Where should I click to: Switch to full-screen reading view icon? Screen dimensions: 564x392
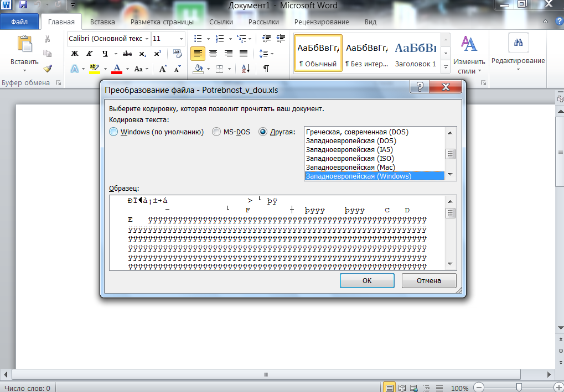point(402,388)
